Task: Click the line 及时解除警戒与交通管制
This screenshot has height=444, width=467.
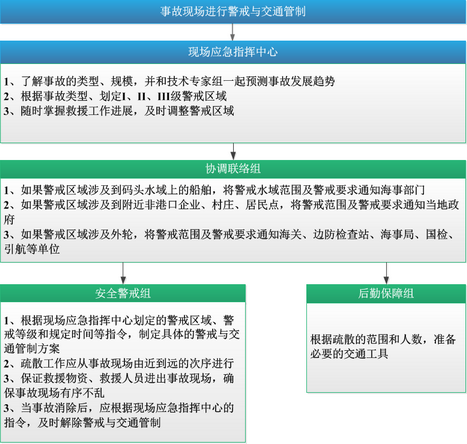Action: click(99, 423)
